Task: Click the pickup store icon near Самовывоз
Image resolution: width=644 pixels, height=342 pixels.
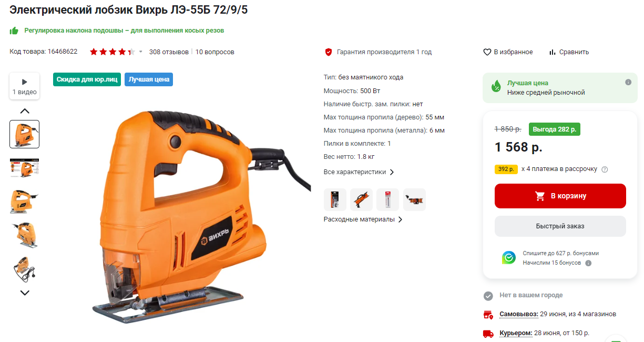Action: [x=488, y=315]
